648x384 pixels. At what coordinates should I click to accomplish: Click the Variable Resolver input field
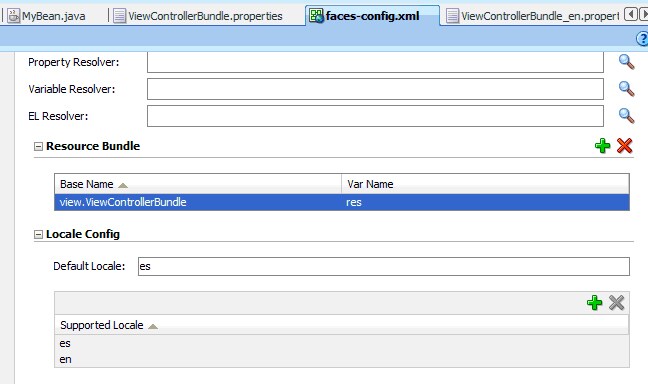tap(375, 89)
